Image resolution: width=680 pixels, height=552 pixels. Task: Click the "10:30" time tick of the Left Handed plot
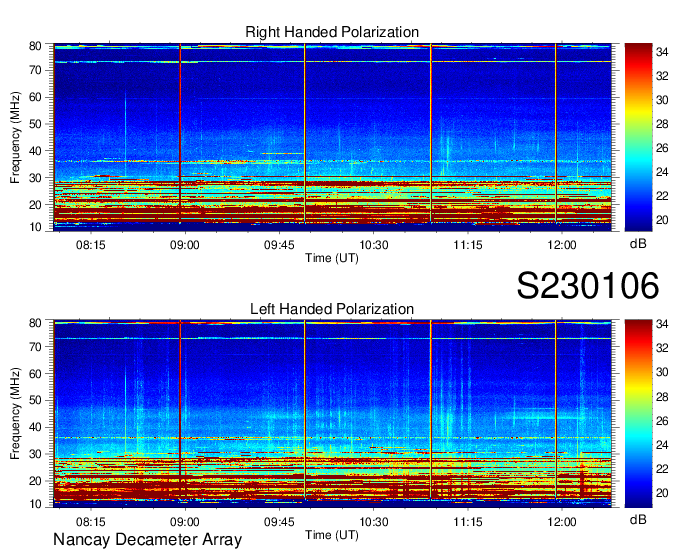point(374,522)
